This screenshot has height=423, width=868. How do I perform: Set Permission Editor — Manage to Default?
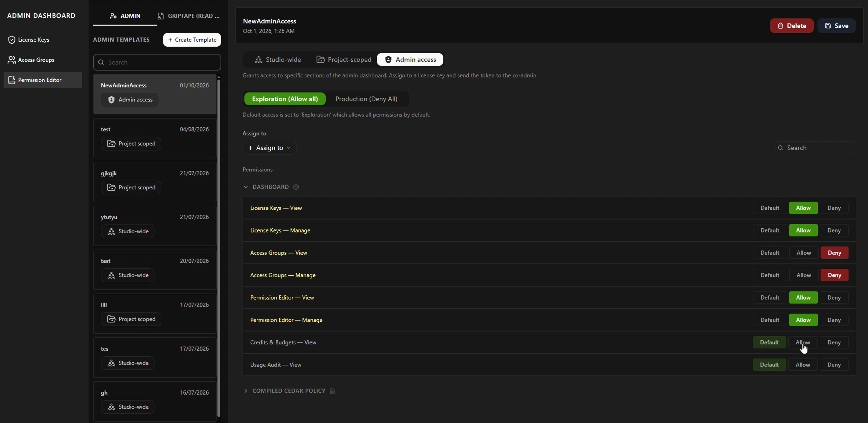(769, 320)
